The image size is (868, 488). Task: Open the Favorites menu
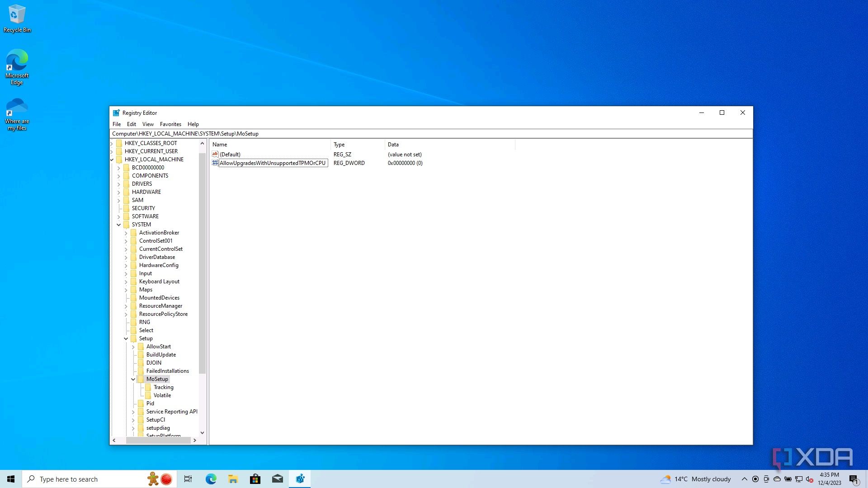pos(170,124)
